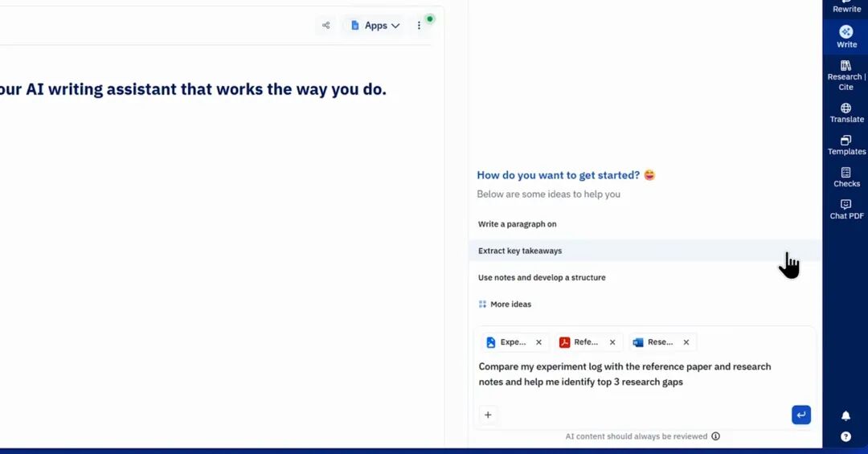Submit the prompt with send button
Image resolution: width=868 pixels, height=454 pixels.
800,415
